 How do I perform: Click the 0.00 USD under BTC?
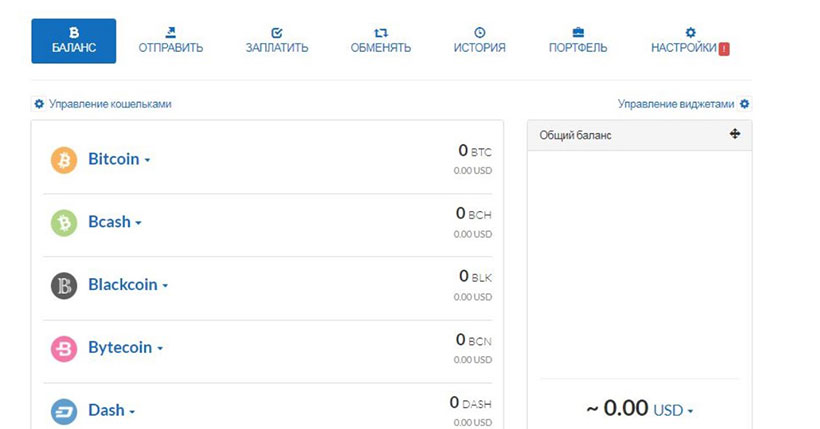click(473, 171)
